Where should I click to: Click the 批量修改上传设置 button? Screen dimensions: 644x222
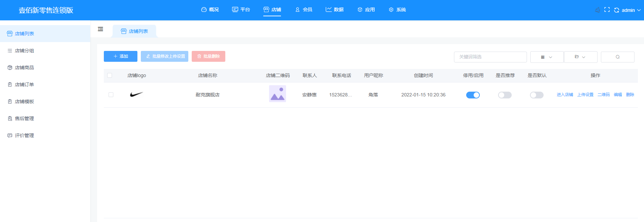165,56
